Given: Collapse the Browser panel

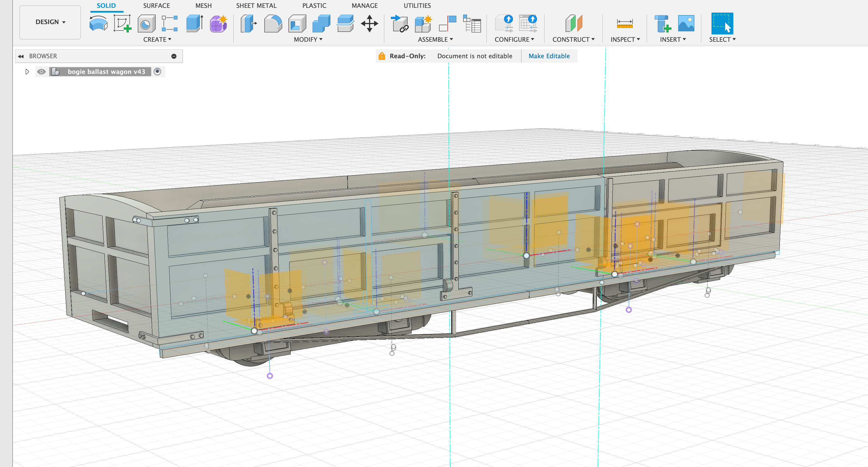Looking at the screenshot, I should pos(21,56).
